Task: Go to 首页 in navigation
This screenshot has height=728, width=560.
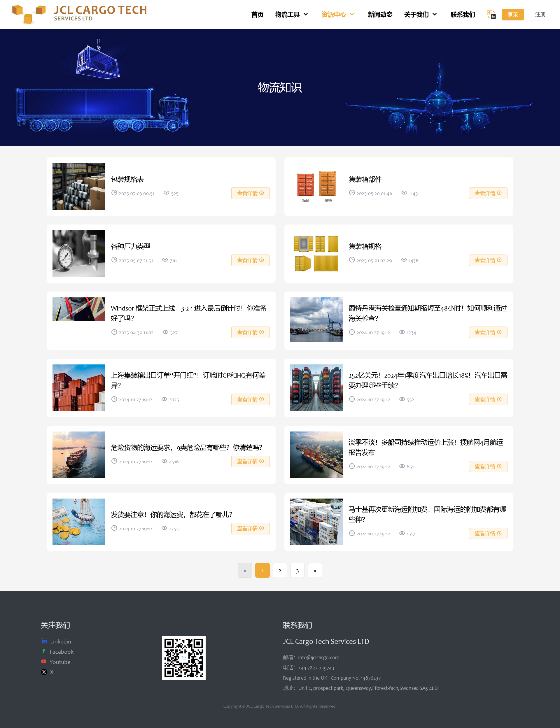Action: [x=257, y=14]
